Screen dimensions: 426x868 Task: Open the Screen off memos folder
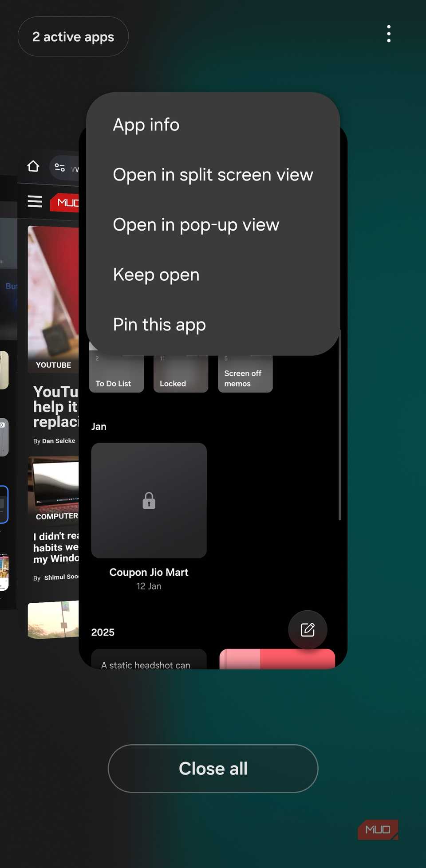click(x=245, y=374)
